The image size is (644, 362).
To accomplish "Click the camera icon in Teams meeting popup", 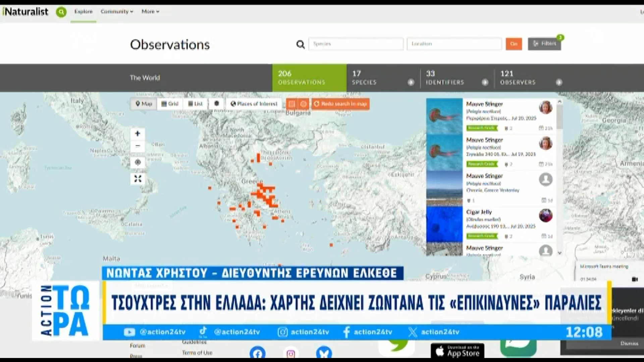I will [x=635, y=279].
